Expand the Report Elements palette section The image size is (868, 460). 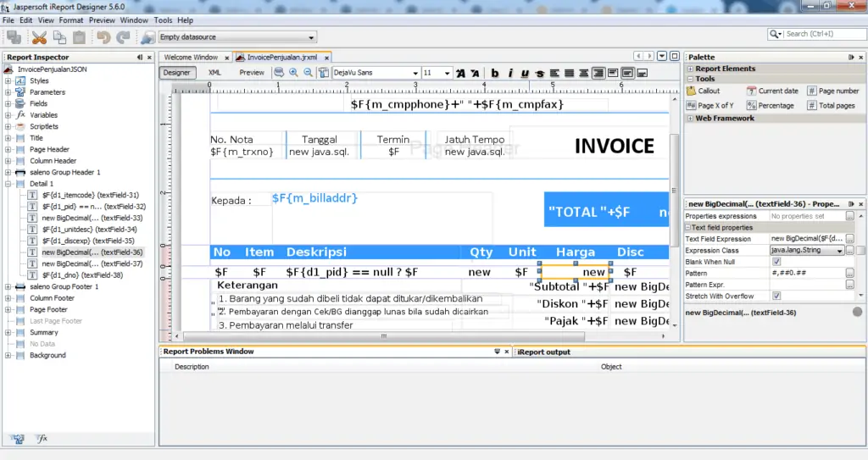tap(690, 69)
